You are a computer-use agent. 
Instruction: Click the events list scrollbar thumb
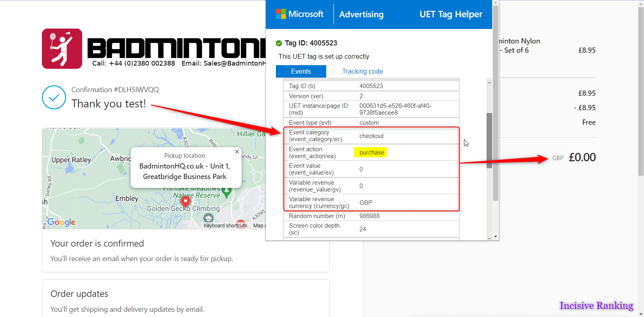[x=489, y=140]
